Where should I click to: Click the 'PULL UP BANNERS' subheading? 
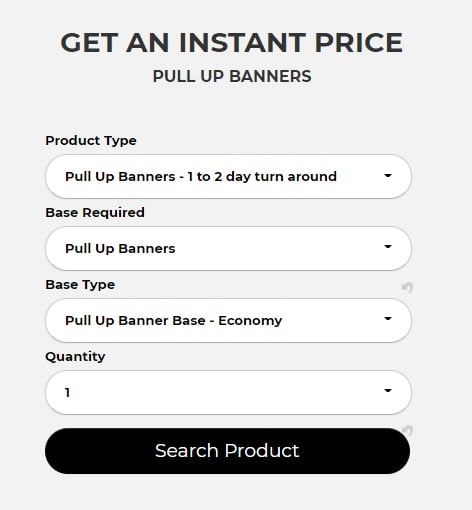pyautogui.click(x=232, y=76)
